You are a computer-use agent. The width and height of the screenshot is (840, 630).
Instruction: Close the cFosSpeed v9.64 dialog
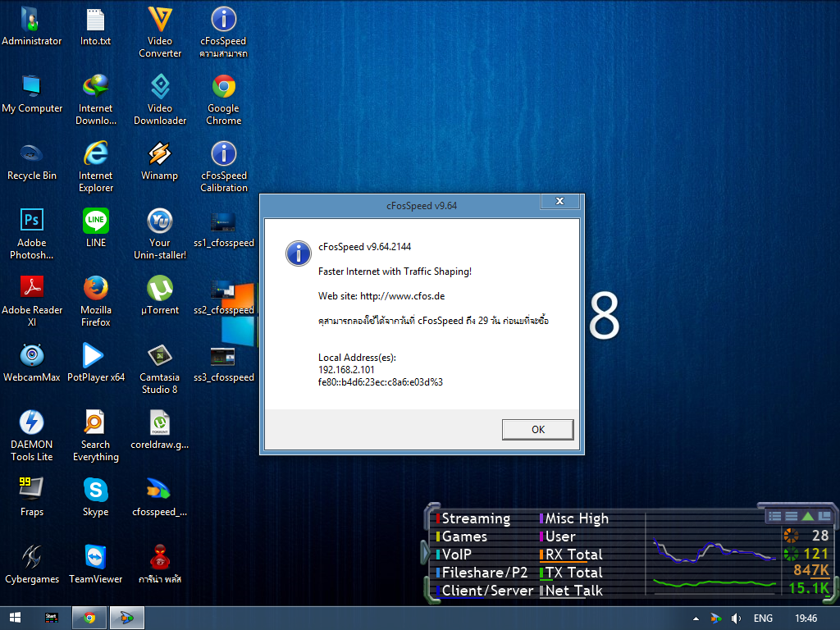559,201
